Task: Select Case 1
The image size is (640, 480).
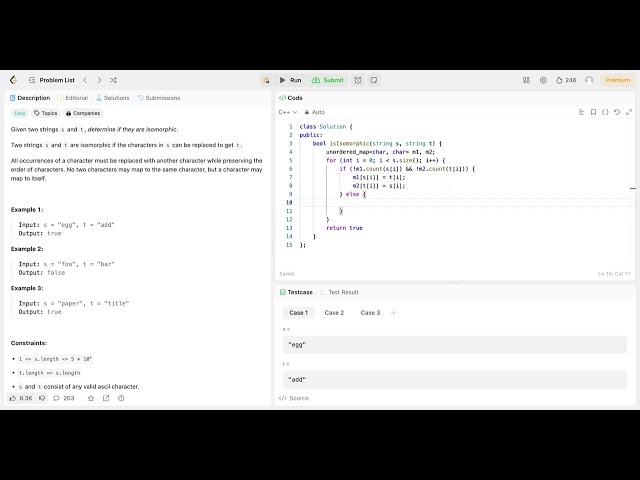Action: tap(298, 313)
